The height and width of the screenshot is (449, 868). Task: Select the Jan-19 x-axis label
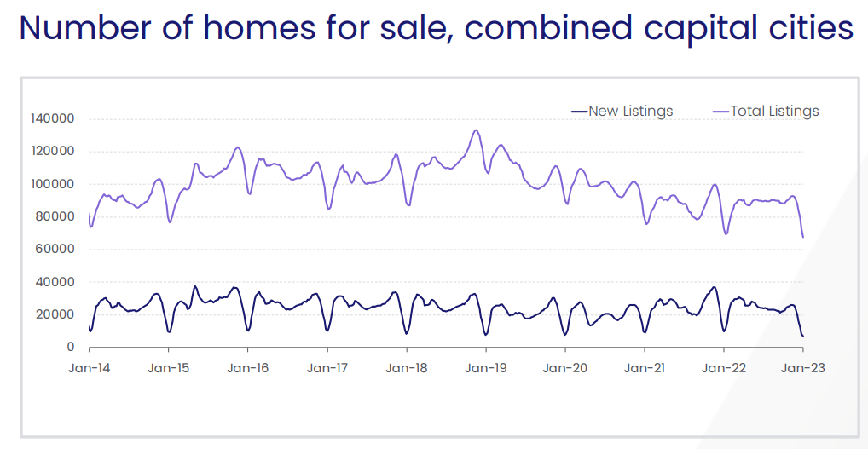[486, 368]
